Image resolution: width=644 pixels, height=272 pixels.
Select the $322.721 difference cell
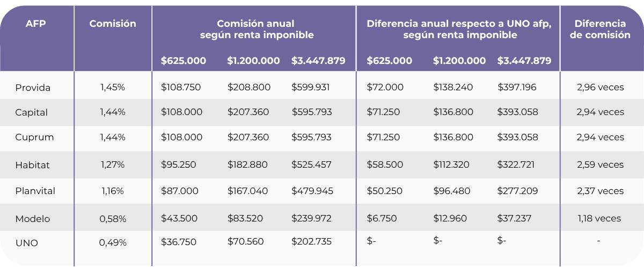click(x=516, y=164)
